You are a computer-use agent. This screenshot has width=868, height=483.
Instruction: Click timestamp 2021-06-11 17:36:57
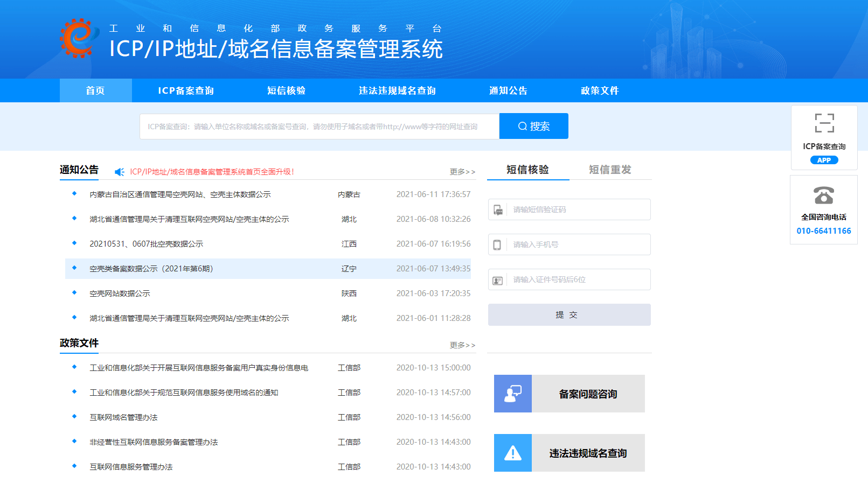(x=434, y=194)
